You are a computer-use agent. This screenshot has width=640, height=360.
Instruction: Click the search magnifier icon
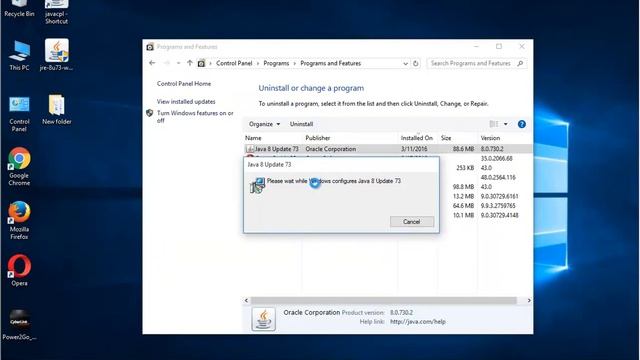520,64
